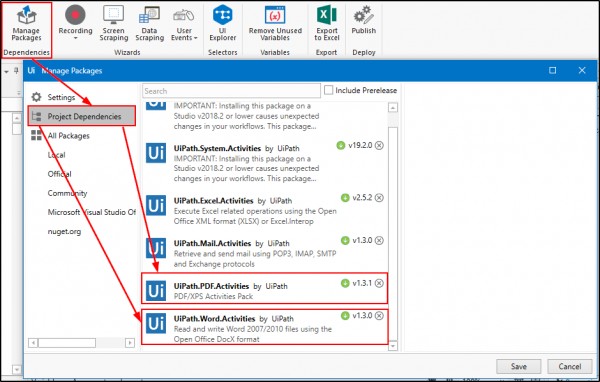
Task: Click the sidebar horizontal scroll-right arrow
Action: click(x=130, y=343)
